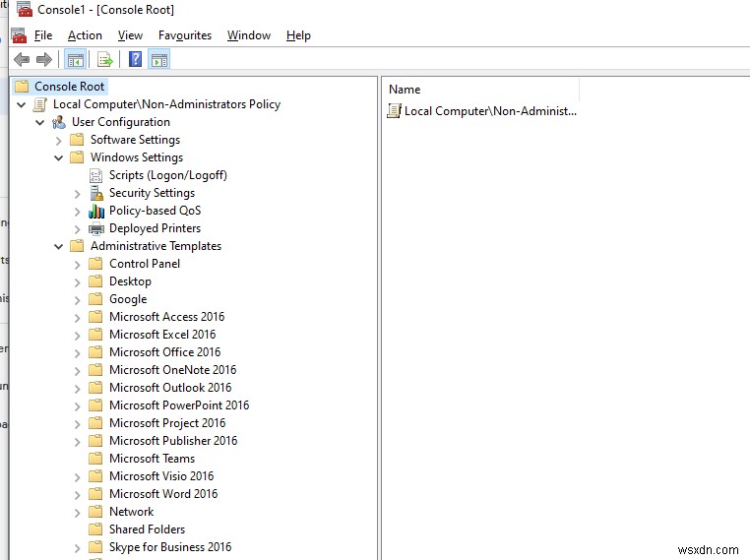The height and width of the screenshot is (560, 750).
Task: Click the Policy-based QoS chart icon
Action: click(96, 211)
